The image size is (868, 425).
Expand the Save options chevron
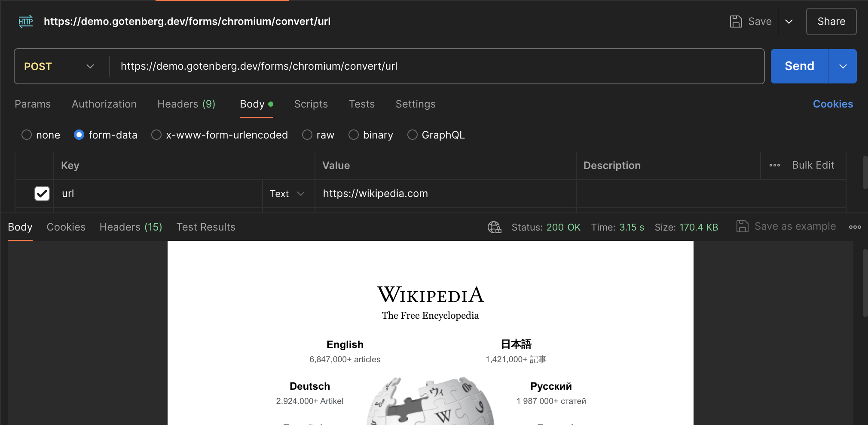coord(789,22)
